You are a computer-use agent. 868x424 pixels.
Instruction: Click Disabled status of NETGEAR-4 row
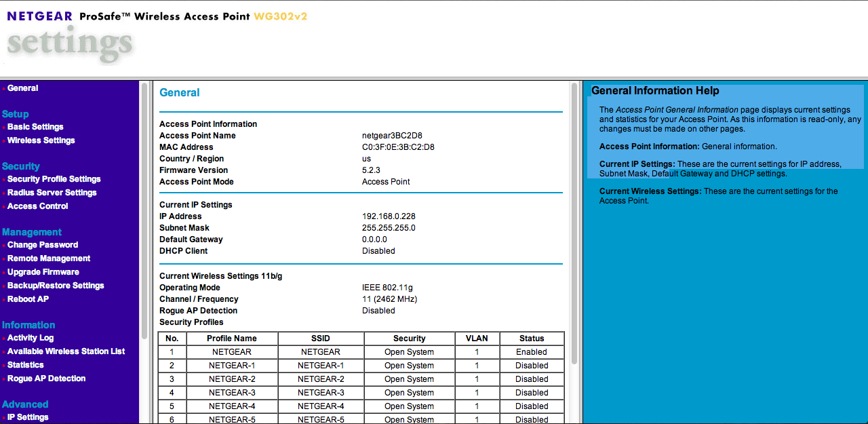pos(532,406)
